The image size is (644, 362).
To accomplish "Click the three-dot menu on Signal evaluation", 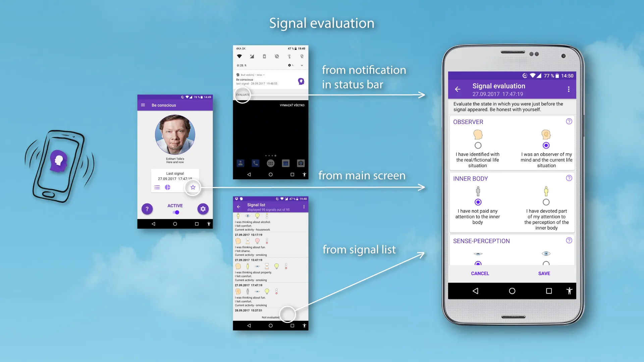I will pos(569,89).
